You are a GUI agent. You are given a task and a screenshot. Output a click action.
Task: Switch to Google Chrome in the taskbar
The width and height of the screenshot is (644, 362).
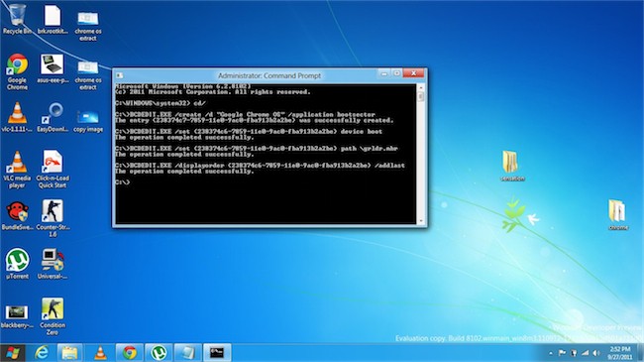point(130,352)
